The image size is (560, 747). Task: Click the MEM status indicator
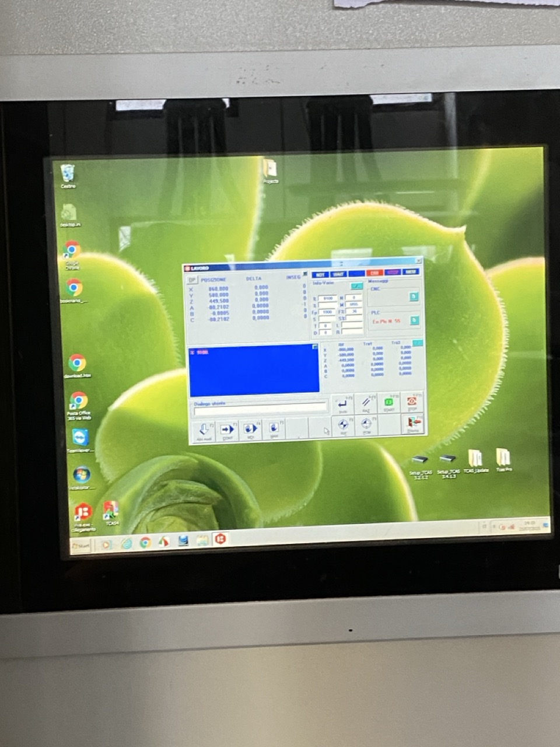tap(411, 272)
